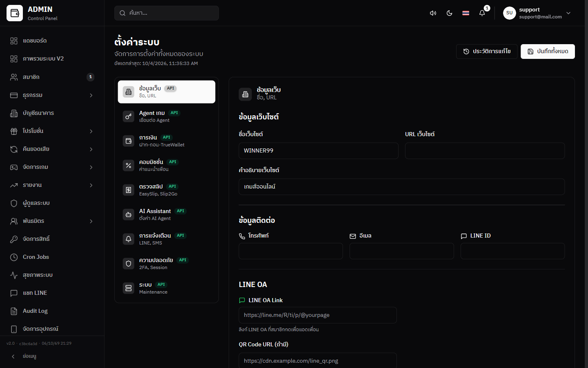The width and height of the screenshot is (588, 368).
Task: Click the LINE OA Link input field
Action: coord(318,315)
